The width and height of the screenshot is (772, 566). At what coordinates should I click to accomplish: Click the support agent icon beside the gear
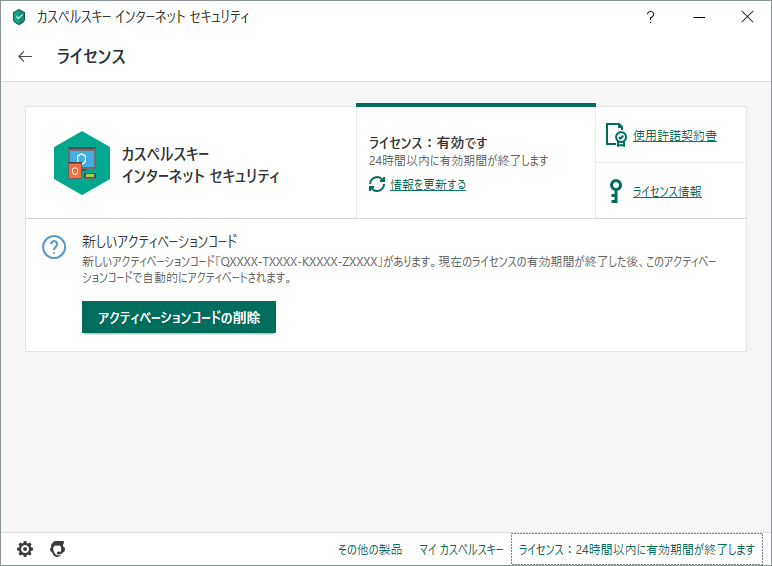pyautogui.click(x=58, y=548)
